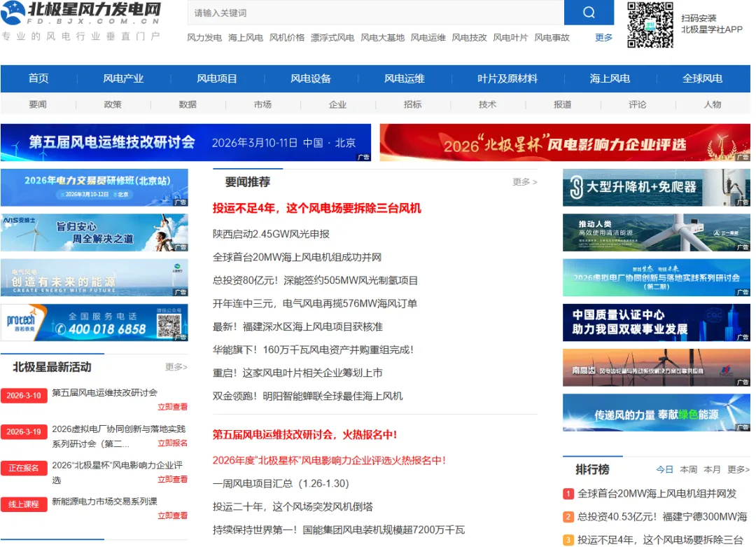Image resolution: width=756 pixels, height=547 pixels.
Task: Open article 总投资80亿元！深能签约505MW风光制氢项目
Action: tap(315, 280)
